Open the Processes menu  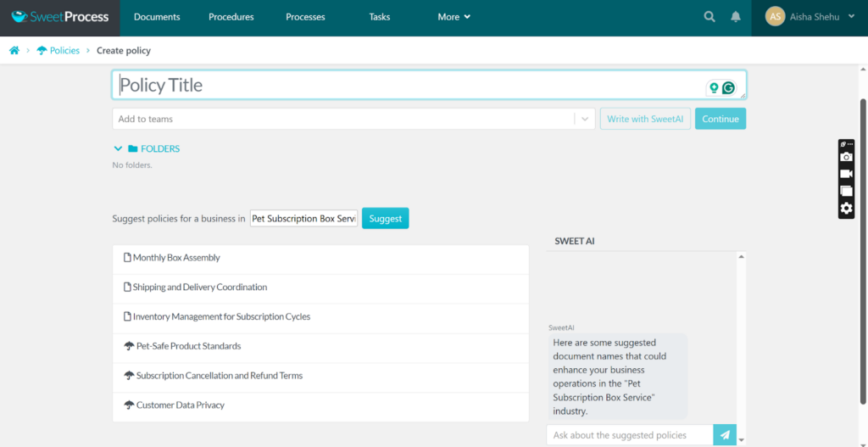pos(305,17)
